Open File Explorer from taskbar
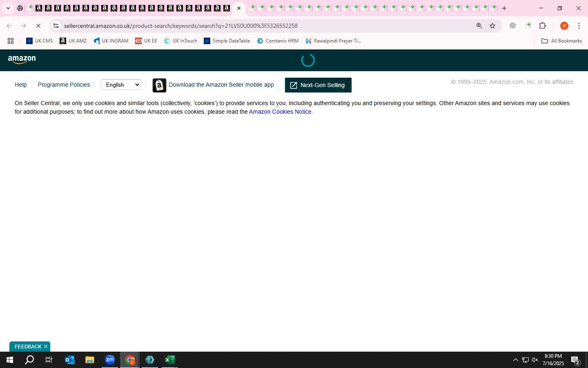Screen dimensions: 588x368 (90, 360)
